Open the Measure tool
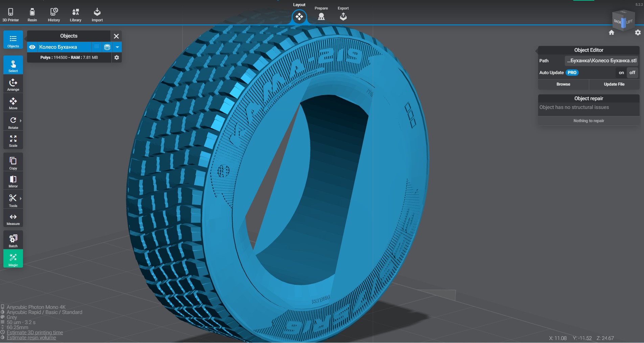The width and height of the screenshot is (644, 343). [x=13, y=219]
